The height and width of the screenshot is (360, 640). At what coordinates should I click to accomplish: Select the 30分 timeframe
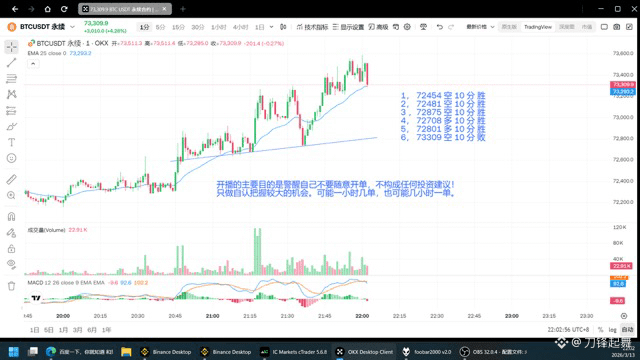coord(198,27)
